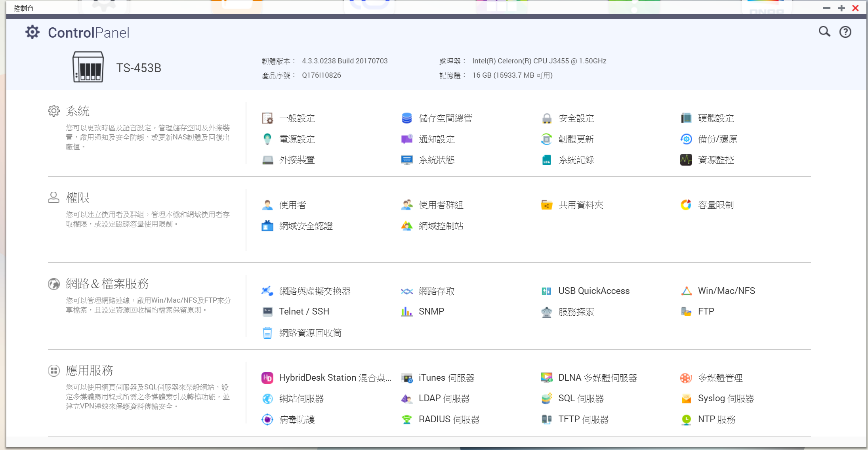Open the 韌體更新 firmware update icon
The width and height of the screenshot is (868, 450).
(x=546, y=139)
